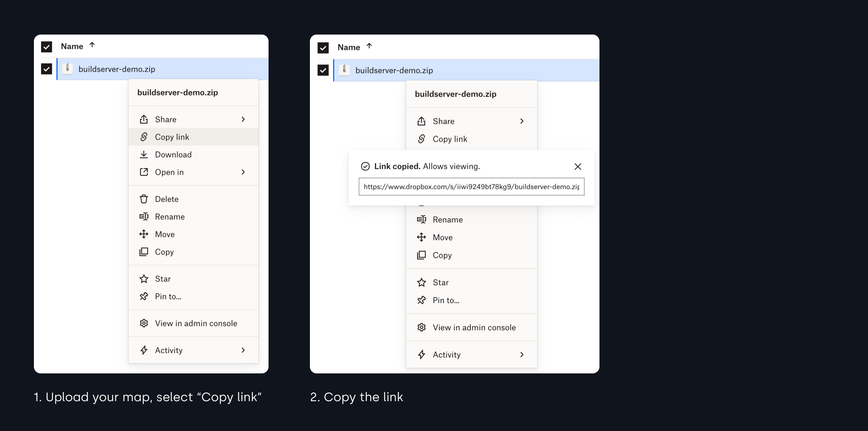Click the Delete trash icon in left menu

coord(144,199)
